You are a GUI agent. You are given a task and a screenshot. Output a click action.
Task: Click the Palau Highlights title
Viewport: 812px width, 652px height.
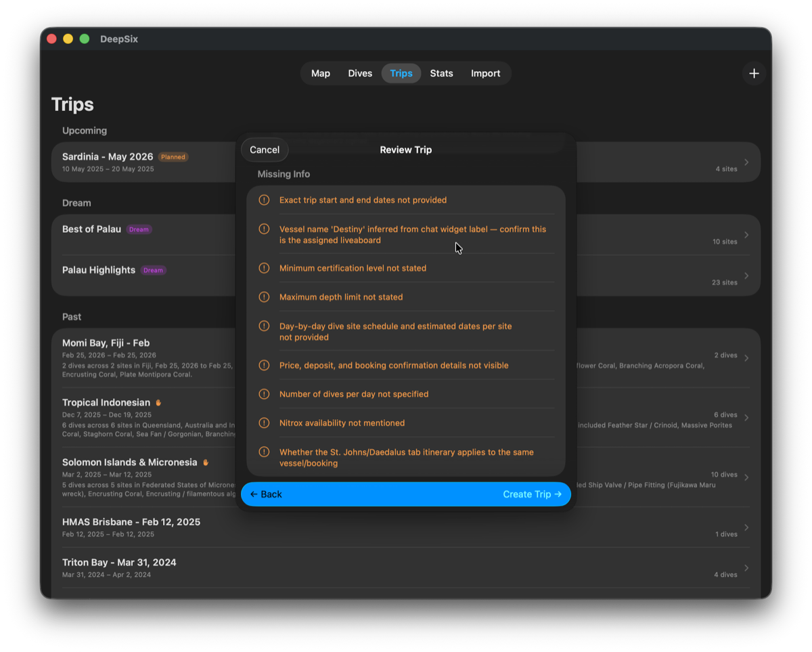pos(99,269)
